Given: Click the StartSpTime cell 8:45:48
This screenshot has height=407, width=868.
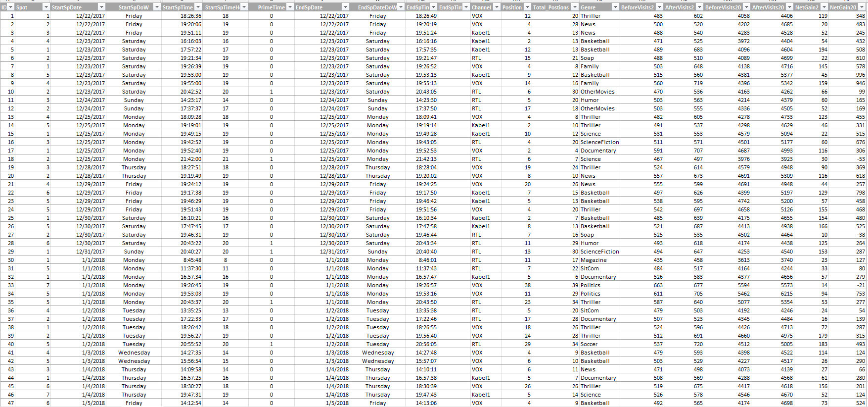Looking at the screenshot, I should [x=182, y=260].
